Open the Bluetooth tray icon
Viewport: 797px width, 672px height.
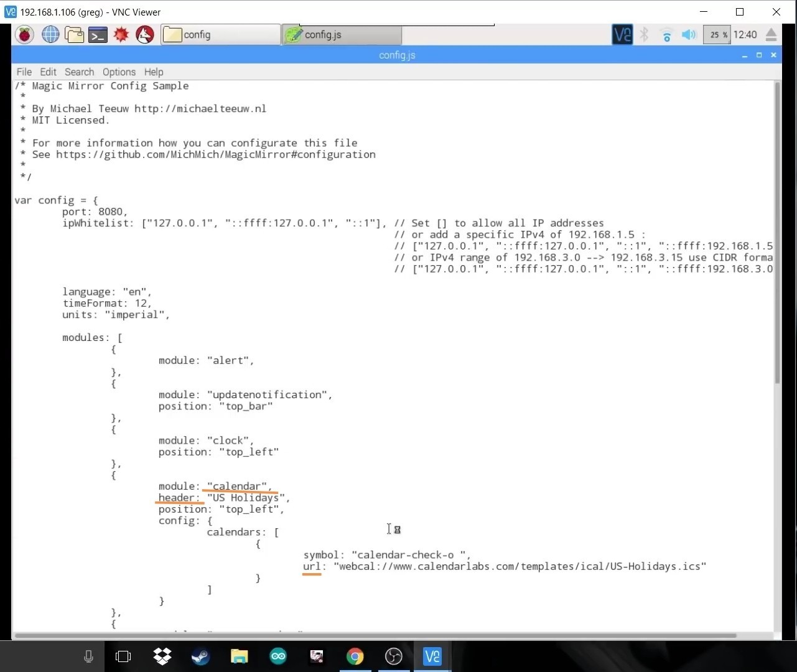click(645, 35)
